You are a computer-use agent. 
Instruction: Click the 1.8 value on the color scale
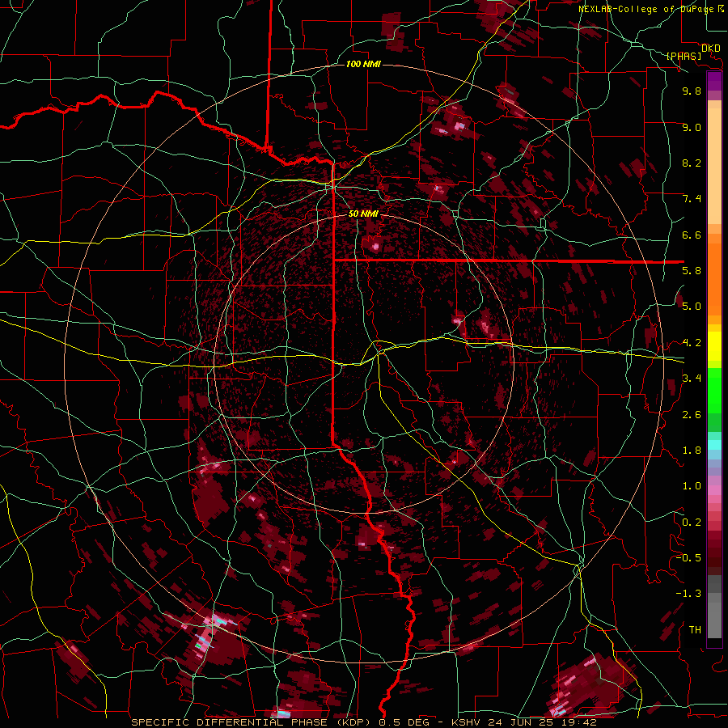pos(692,451)
